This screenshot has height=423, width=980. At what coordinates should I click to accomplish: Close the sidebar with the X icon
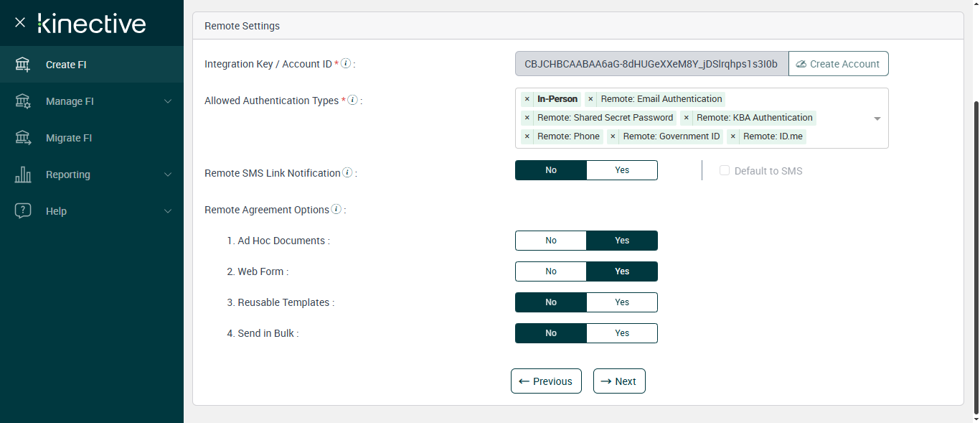tap(20, 22)
